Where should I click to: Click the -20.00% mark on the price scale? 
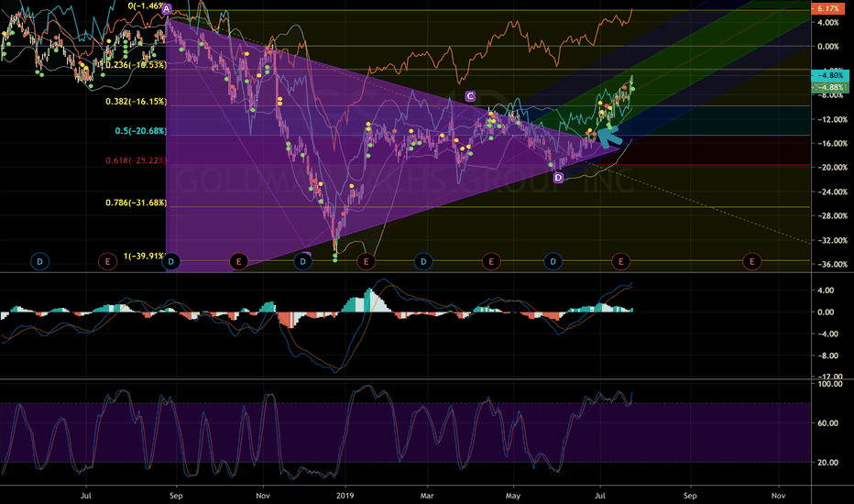point(832,168)
